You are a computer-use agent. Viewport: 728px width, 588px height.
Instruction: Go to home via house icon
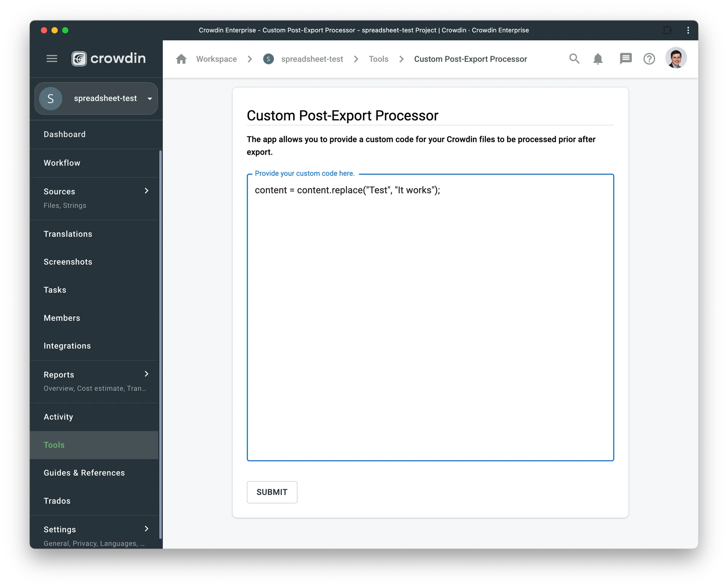click(x=181, y=59)
